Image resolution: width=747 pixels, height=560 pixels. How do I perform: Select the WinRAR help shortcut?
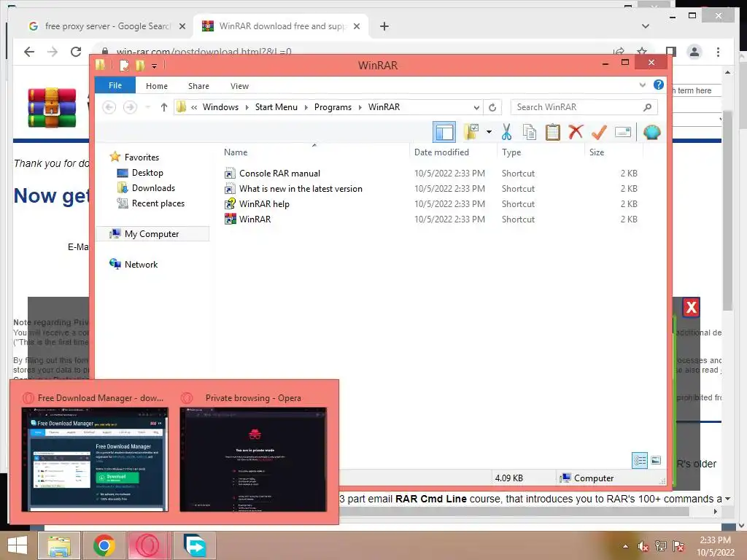(x=264, y=204)
